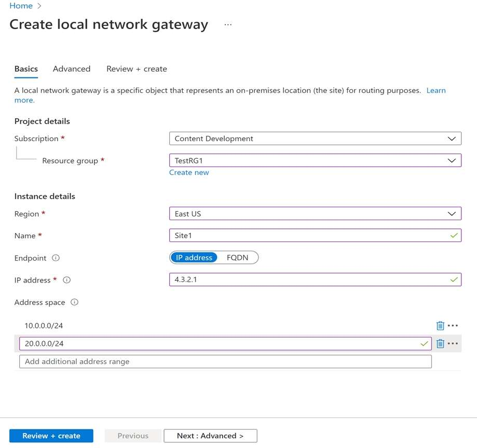Screen dimensions: 477x448
Task: Delete the 10.0.0.0/24 address range
Action: pos(440,325)
